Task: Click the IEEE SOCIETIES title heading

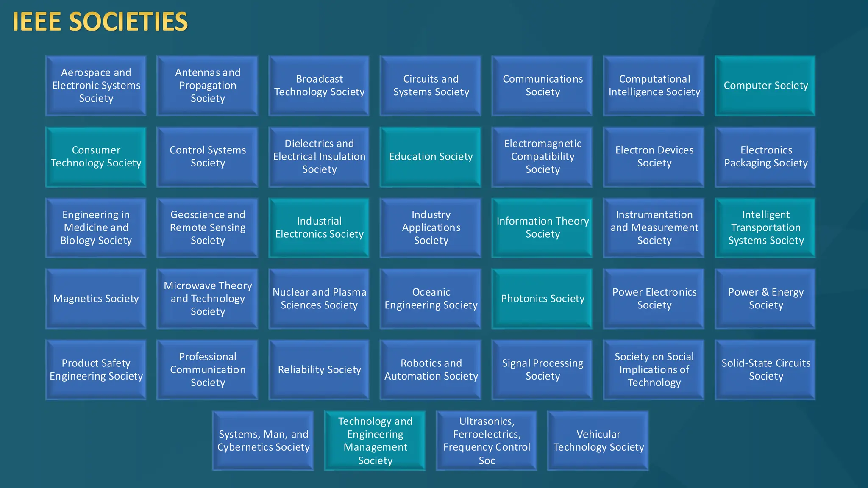Action: (x=100, y=22)
